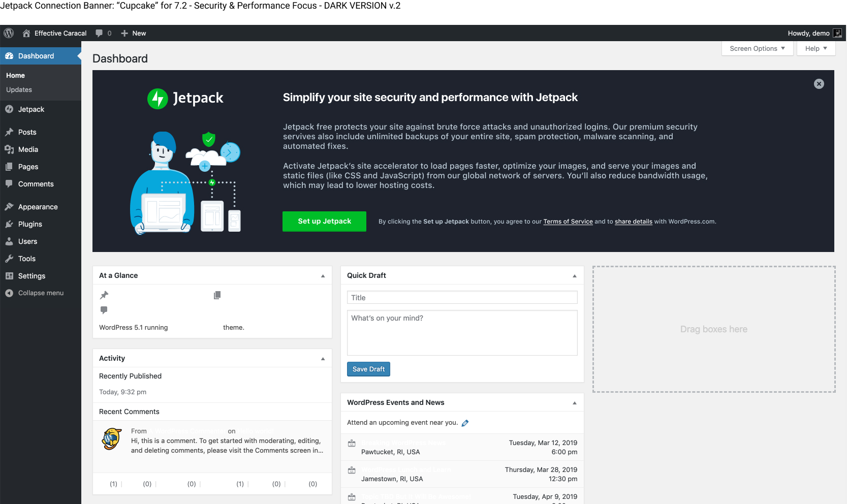Viewport: 847px width, 504px height.
Task: Open the Howdy, demo account menu
Action: (814, 33)
